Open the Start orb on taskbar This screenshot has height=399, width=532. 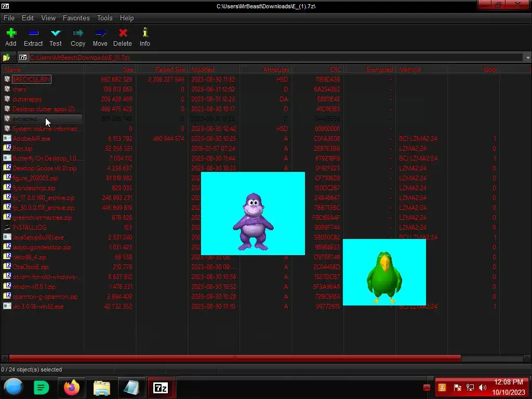(x=14, y=387)
